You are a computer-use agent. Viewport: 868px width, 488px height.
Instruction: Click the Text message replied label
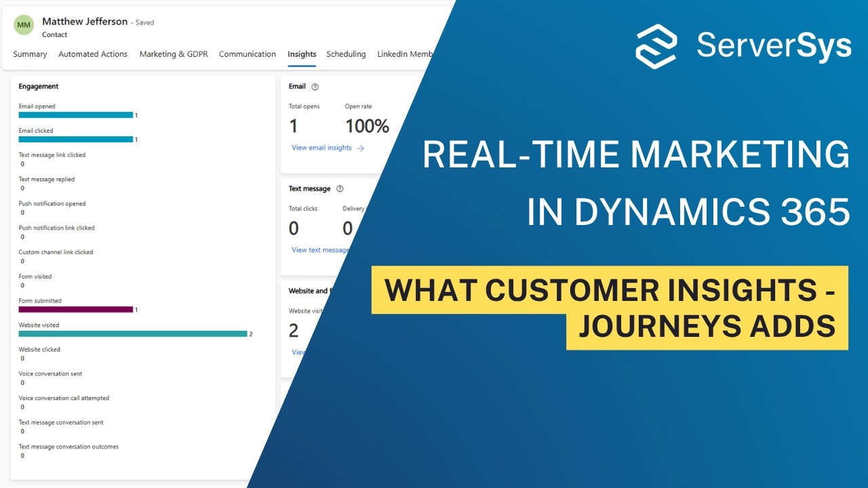click(47, 180)
